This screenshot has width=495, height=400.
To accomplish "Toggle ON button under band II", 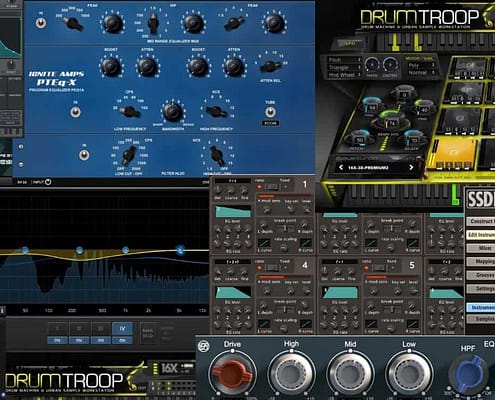I will point(79,340).
